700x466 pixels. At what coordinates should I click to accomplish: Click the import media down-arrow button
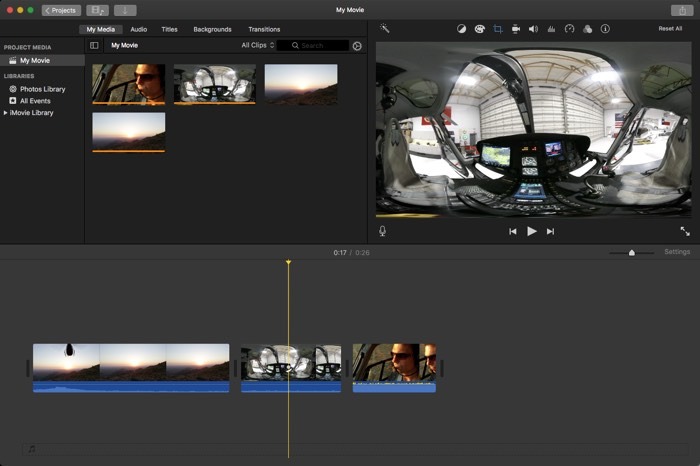tap(125, 10)
